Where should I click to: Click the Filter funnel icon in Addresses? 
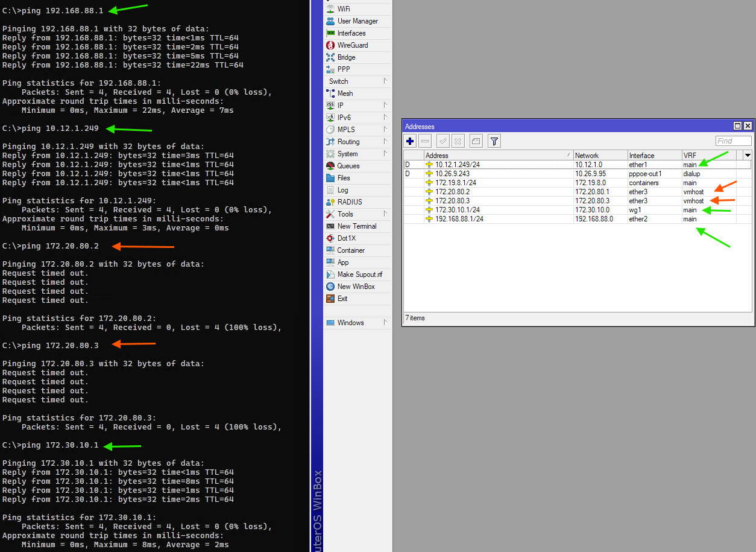tap(494, 141)
